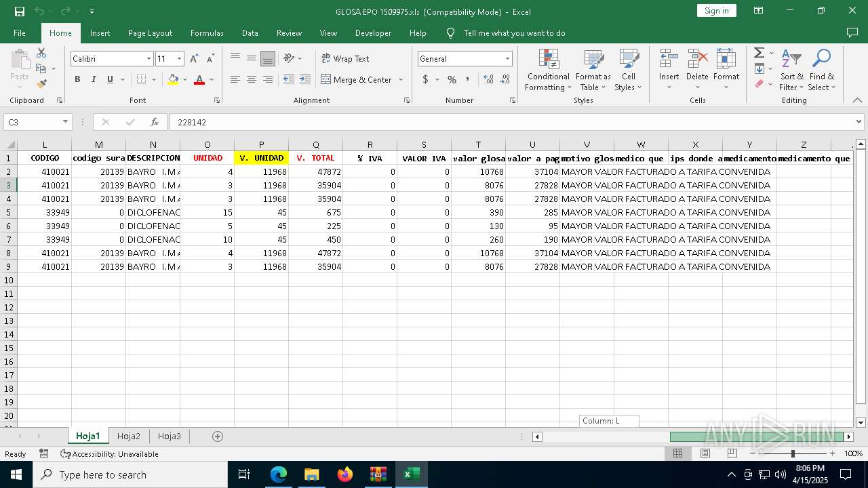Click the Format Painter brush icon

pos(41,84)
